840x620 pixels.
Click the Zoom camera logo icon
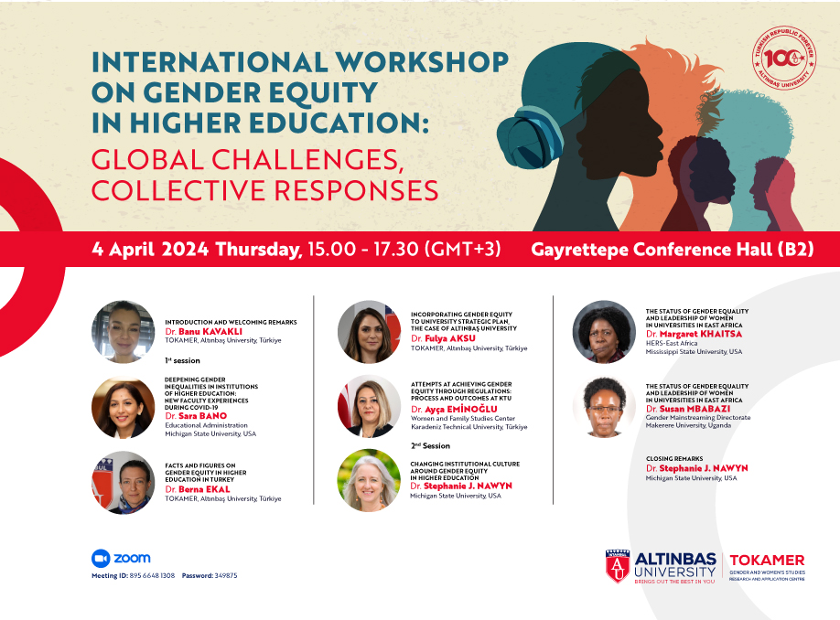(100, 558)
